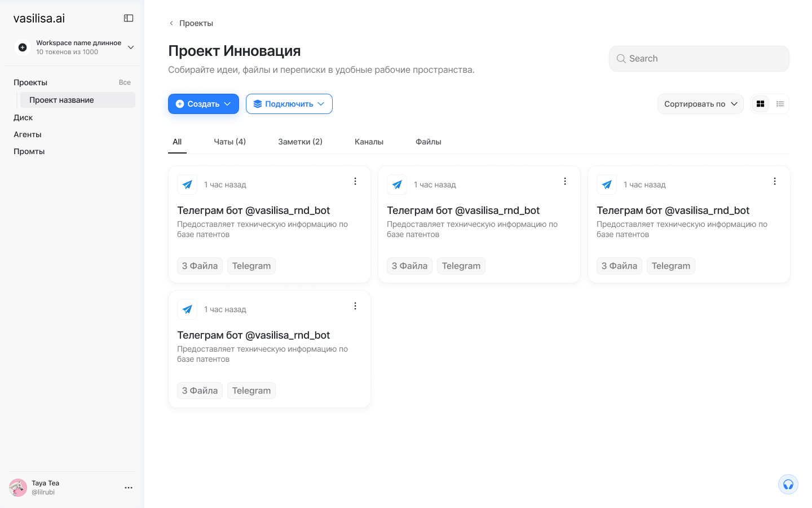Open the kebab menu on the top-middle card
The image size is (812, 508).
click(x=565, y=181)
